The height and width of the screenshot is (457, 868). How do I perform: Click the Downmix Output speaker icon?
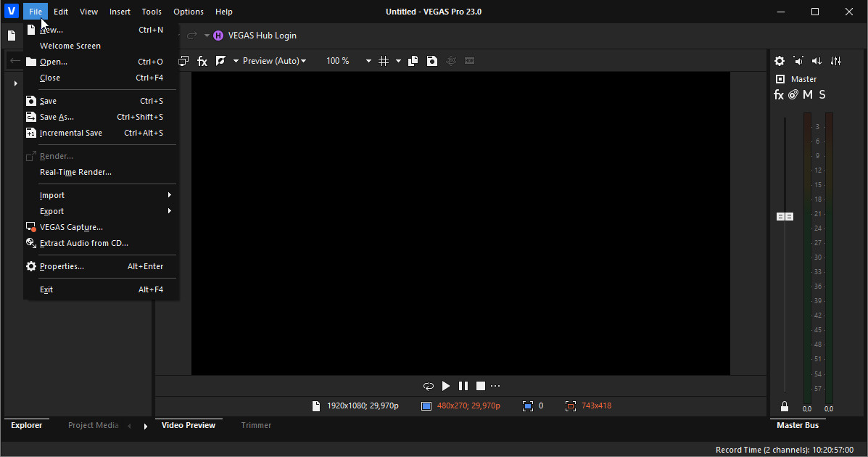point(817,62)
